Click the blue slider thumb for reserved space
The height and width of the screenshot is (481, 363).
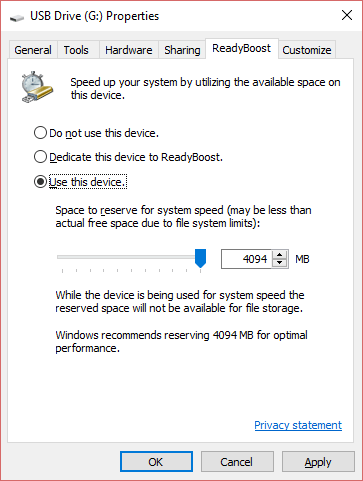pyautogui.click(x=200, y=258)
